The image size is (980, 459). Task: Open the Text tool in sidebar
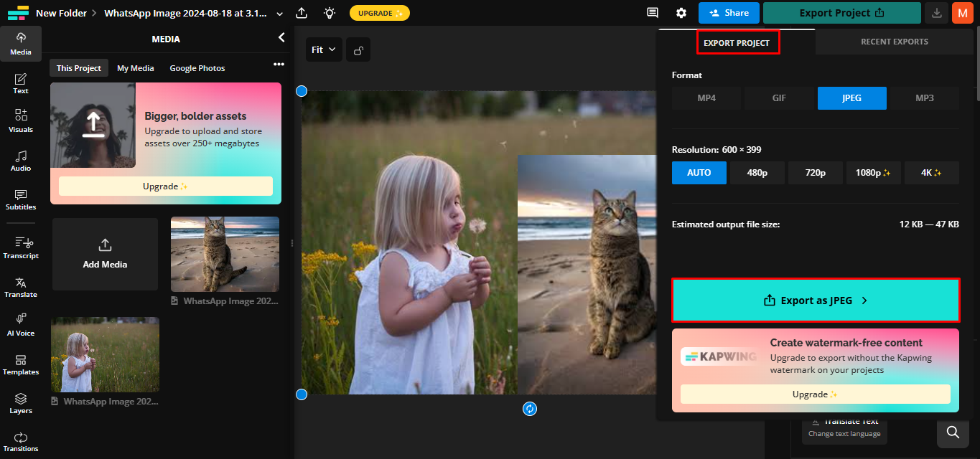[20, 83]
